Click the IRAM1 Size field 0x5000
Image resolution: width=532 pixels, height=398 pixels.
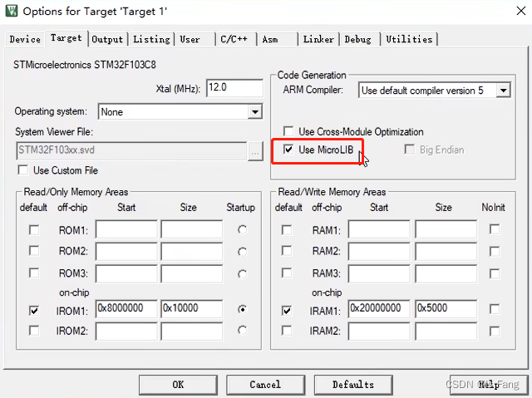446,308
